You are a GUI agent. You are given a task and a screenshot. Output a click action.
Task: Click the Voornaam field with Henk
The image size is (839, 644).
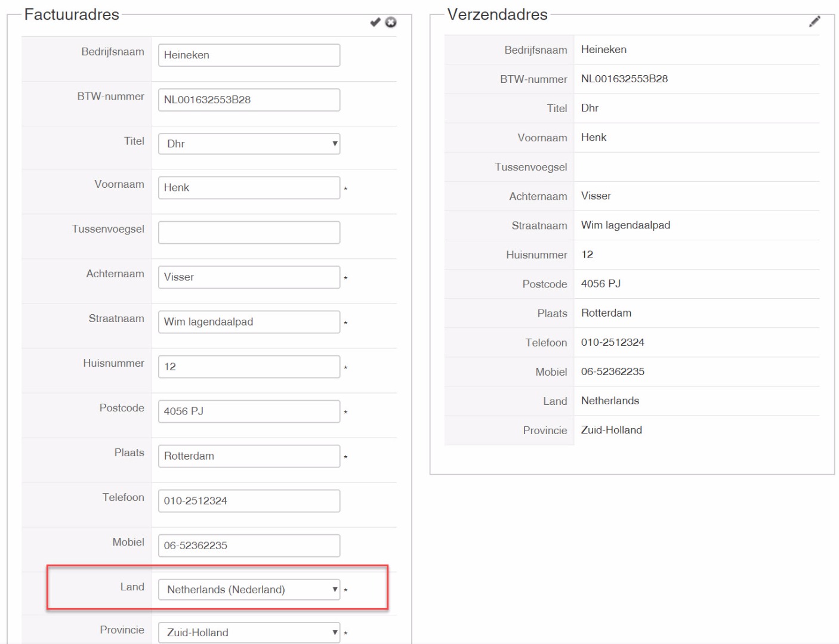249,188
